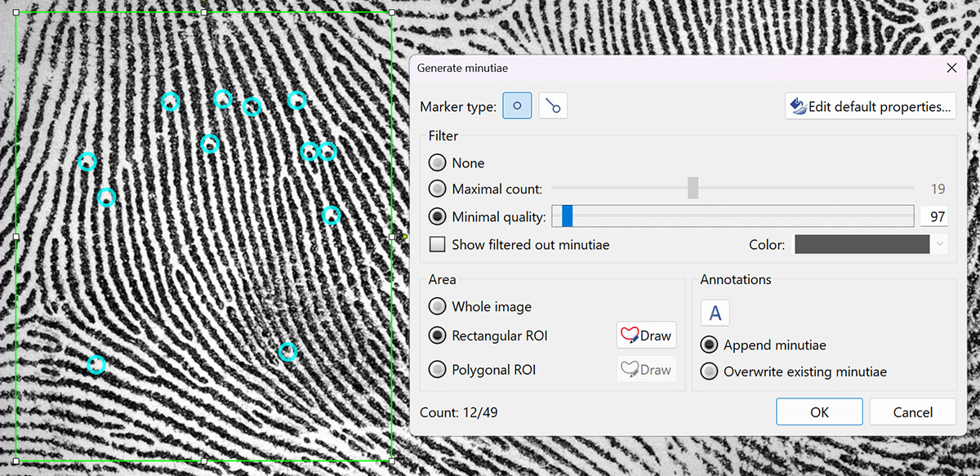Select the None filter option
This screenshot has width=980, height=476.
(439, 163)
